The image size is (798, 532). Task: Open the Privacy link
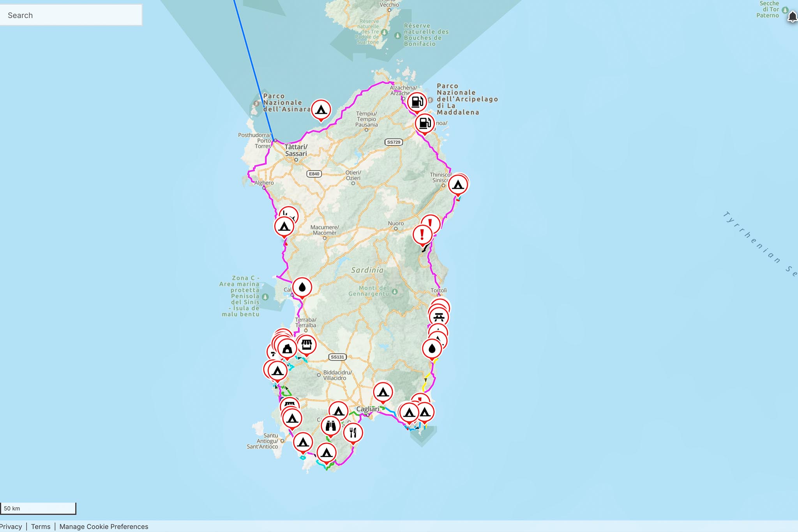point(11,527)
